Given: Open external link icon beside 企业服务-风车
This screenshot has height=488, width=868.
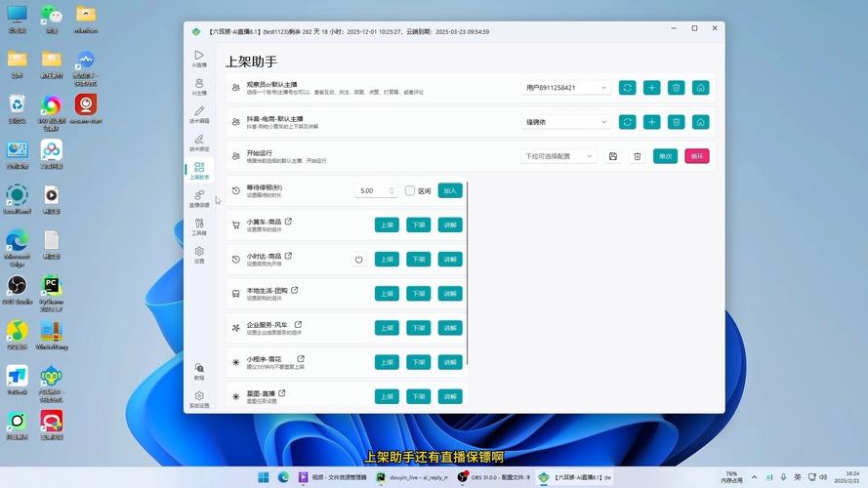Looking at the screenshot, I should pyautogui.click(x=298, y=324).
